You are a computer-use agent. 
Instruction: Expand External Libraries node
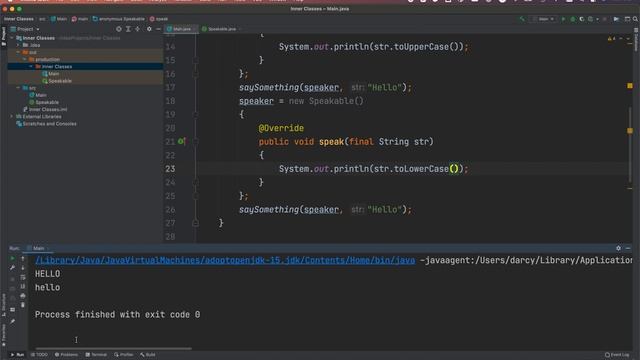tap(12, 116)
